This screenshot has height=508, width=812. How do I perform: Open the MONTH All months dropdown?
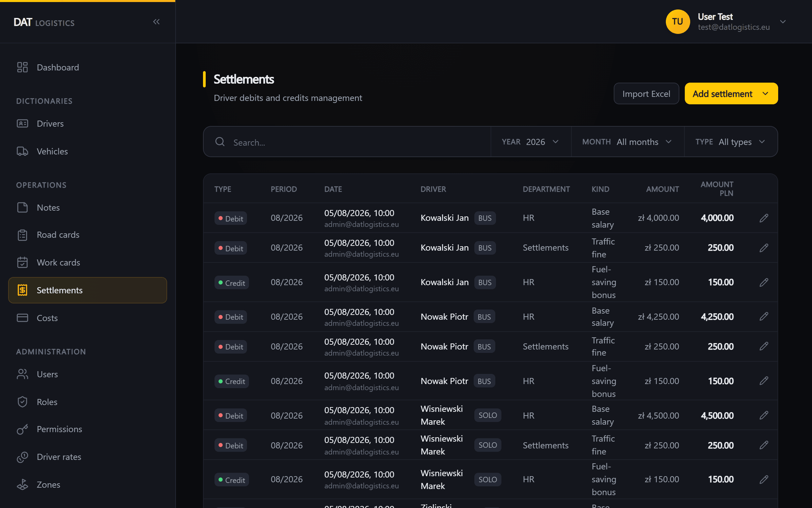tap(628, 142)
